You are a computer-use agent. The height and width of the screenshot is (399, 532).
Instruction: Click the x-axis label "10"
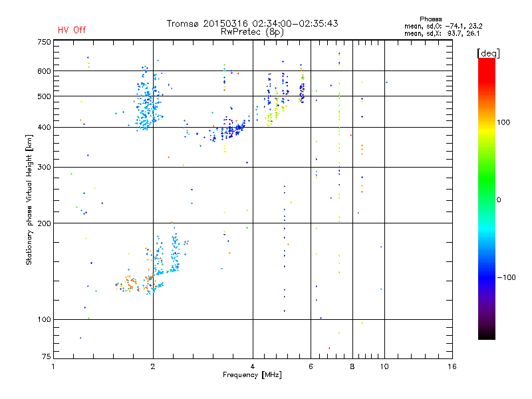pyautogui.click(x=384, y=366)
